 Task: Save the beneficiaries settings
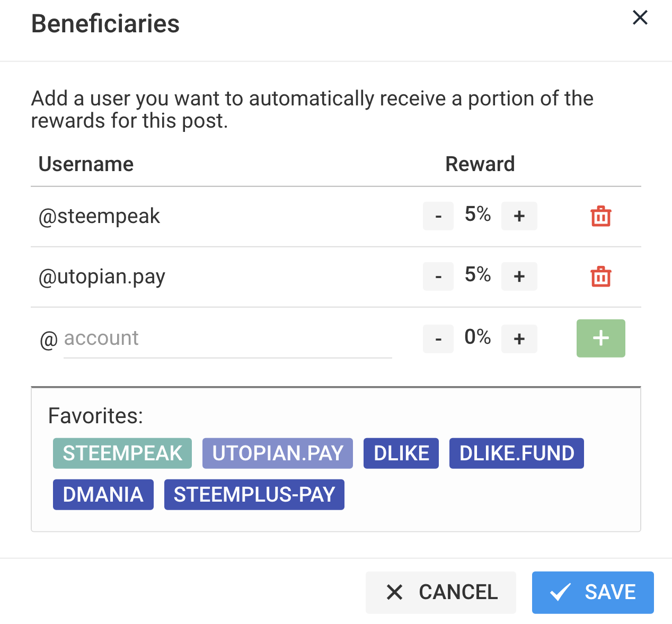(x=593, y=592)
